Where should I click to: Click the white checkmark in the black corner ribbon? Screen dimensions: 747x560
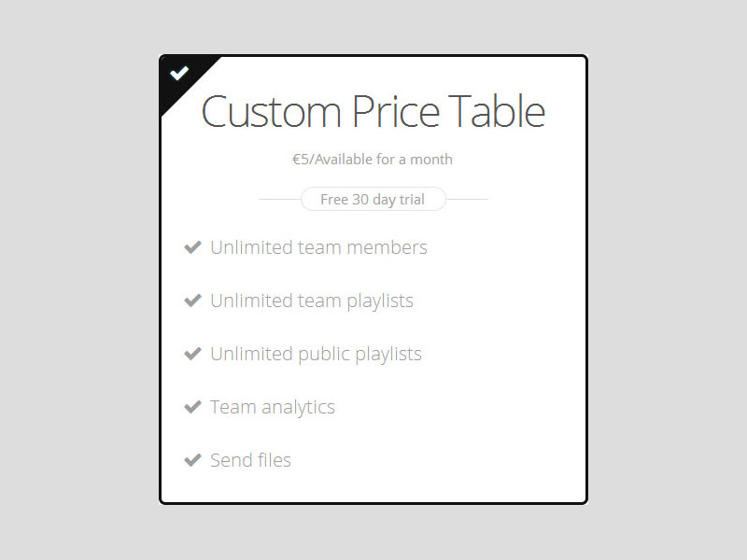179,73
